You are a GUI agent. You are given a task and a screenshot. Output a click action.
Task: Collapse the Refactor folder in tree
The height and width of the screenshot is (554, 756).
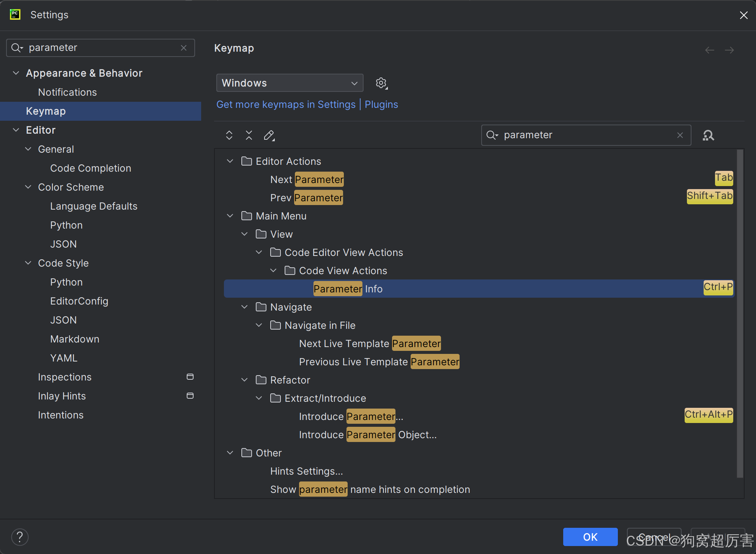[x=244, y=380]
